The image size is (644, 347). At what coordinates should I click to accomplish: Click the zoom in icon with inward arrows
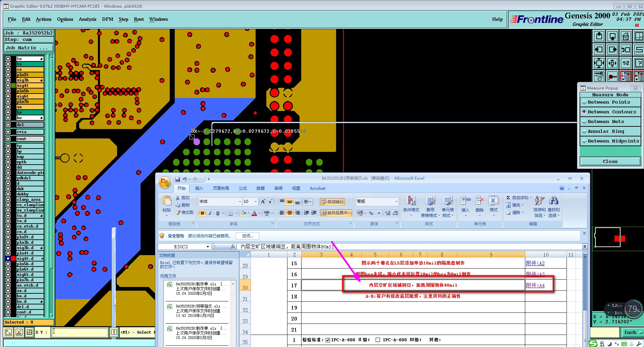(599, 63)
